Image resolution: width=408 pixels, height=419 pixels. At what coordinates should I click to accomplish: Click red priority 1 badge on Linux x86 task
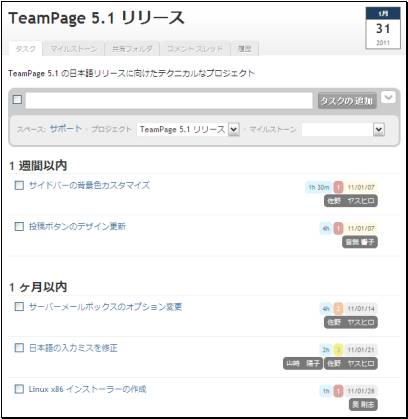click(x=338, y=391)
